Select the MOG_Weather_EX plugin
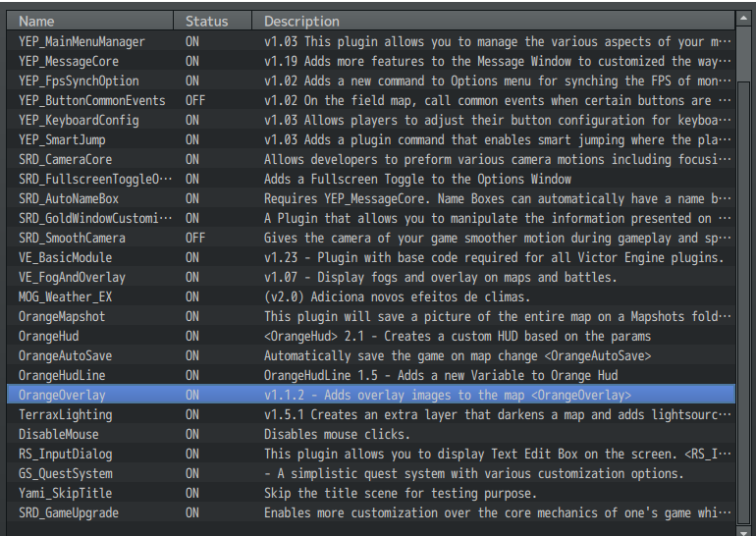This screenshot has width=756, height=536. [371, 296]
